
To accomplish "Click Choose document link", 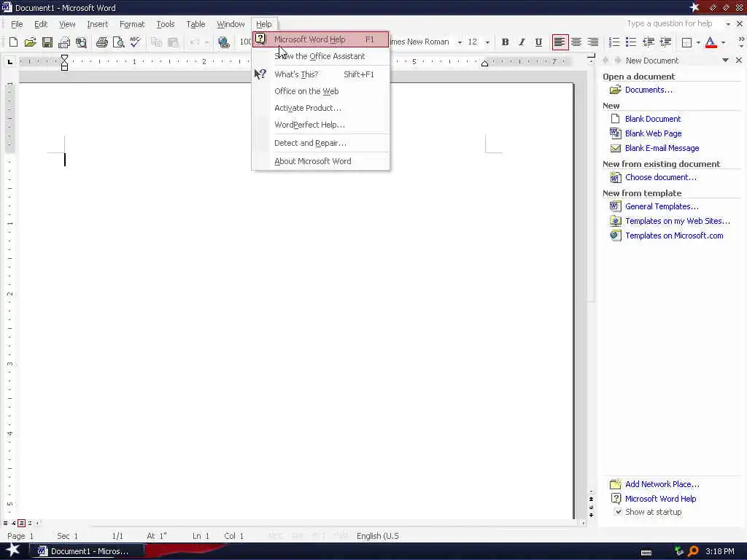I will point(661,177).
